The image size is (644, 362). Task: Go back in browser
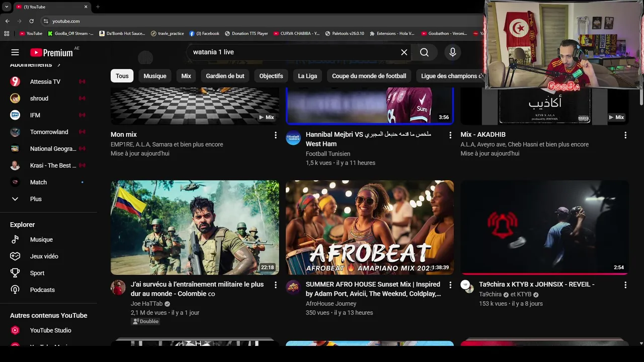tap(7, 21)
